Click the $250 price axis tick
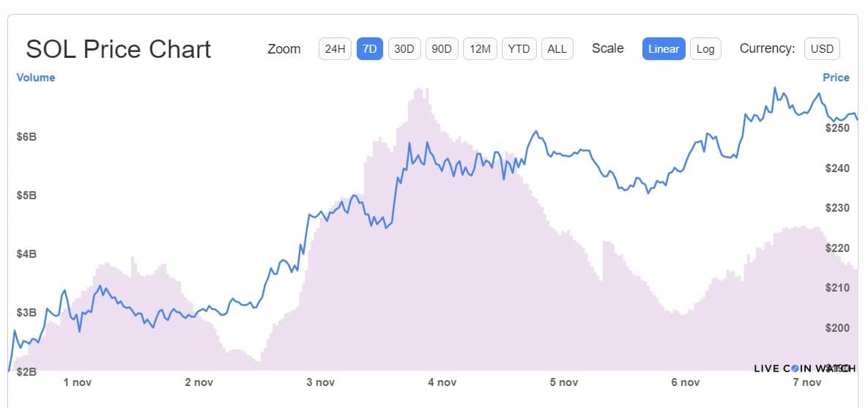 coord(836,128)
